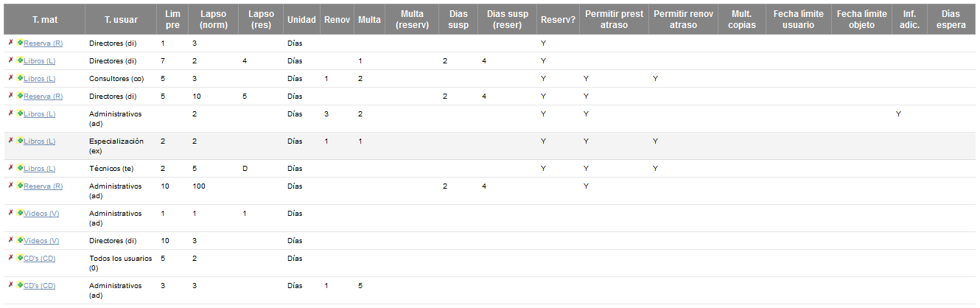Delete the CD's rule for Todos los usuarios

[x=10, y=258]
